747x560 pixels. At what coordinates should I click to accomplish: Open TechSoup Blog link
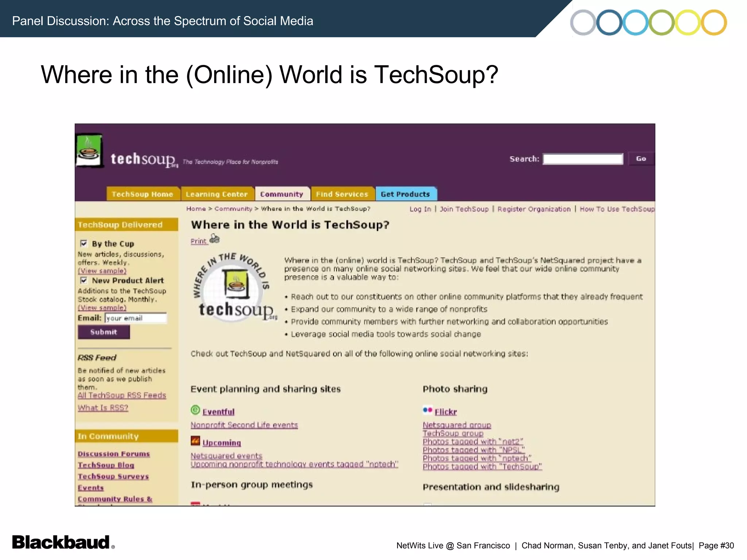tap(106, 465)
